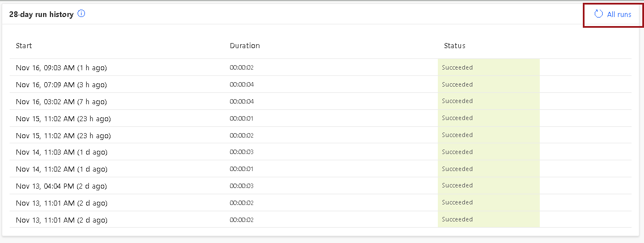644x243 pixels.
Task: Click the Duration column header
Action: point(245,45)
